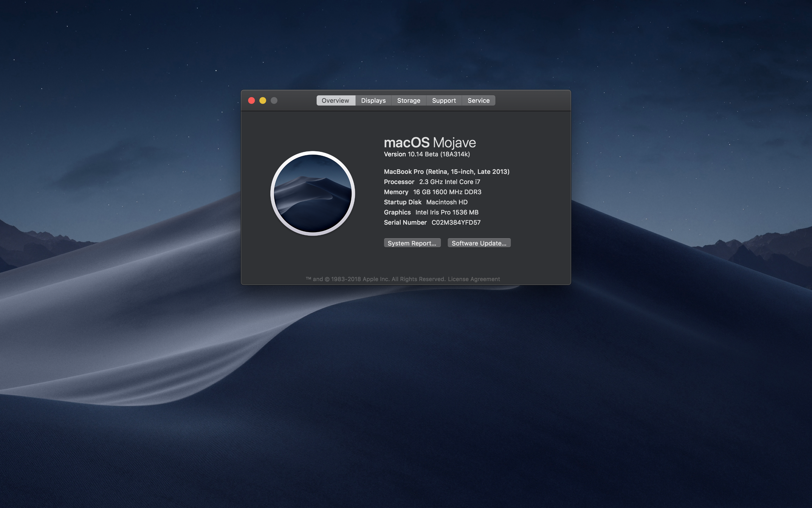812x508 pixels.
Task: Open the License Agreement link
Action: point(474,279)
